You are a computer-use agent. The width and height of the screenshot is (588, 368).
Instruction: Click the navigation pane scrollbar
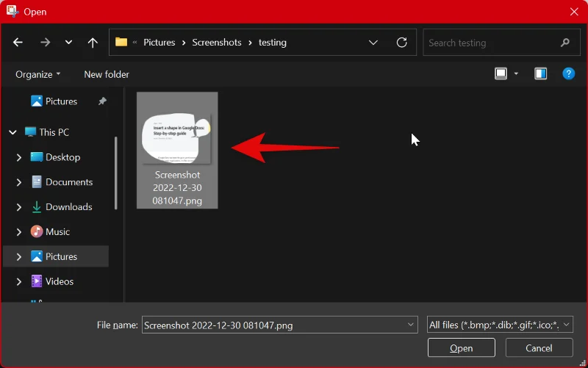click(115, 173)
